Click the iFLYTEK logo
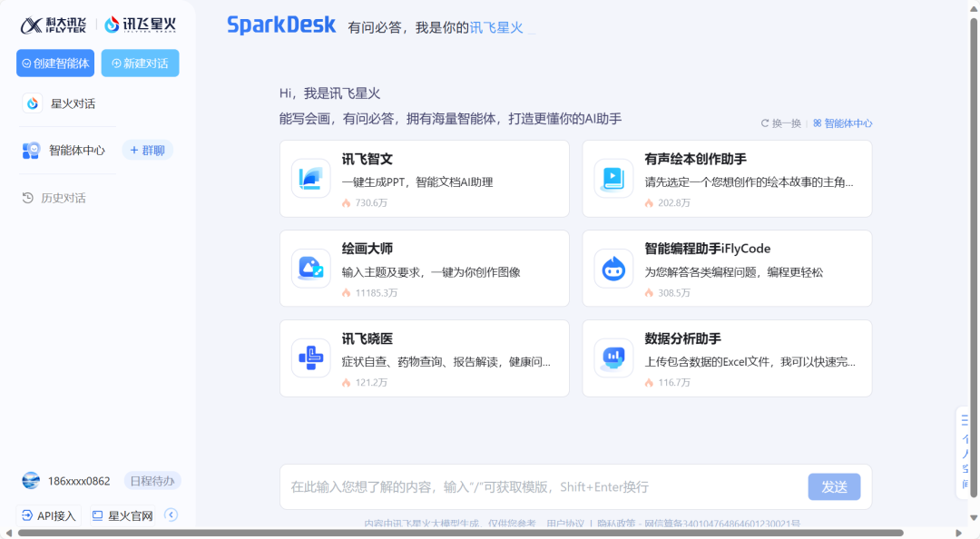This screenshot has height=539, width=980. [54, 25]
